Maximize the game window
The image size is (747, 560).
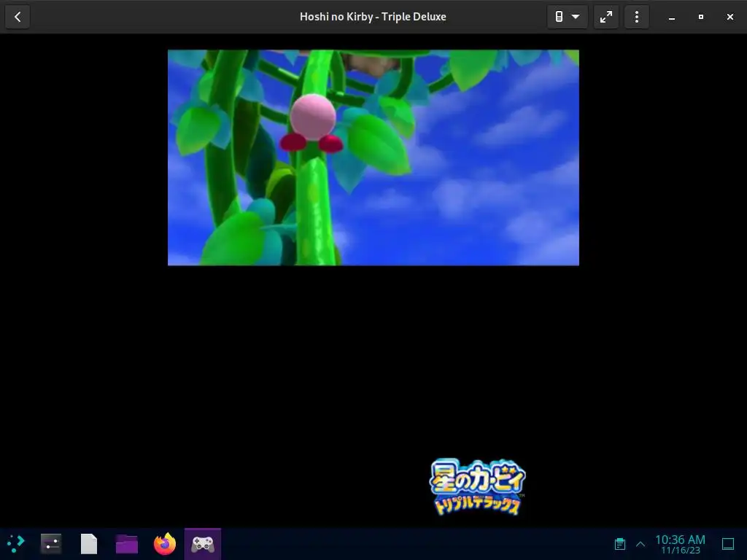pos(701,17)
